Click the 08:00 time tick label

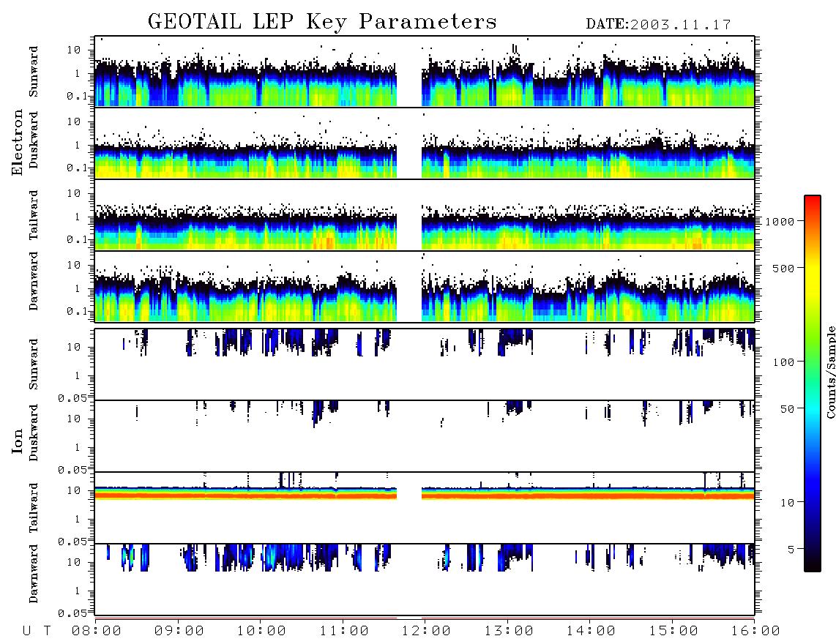[x=97, y=631]
